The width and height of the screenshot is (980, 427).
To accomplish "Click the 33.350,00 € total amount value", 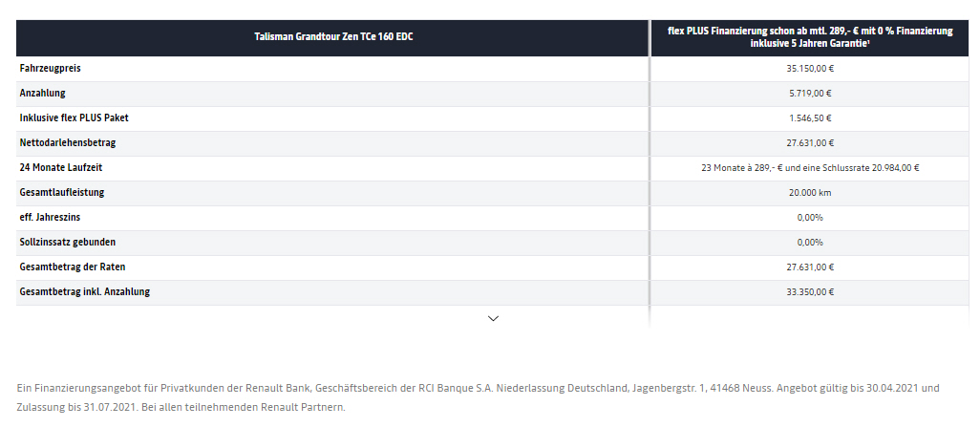I will tap(809, 292).
